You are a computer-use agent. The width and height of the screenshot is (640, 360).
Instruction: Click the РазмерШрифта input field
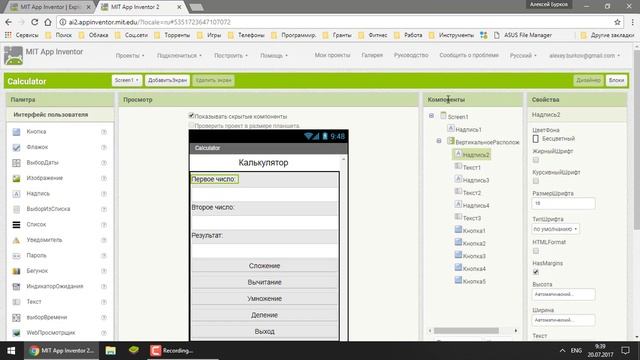(563, 203)
